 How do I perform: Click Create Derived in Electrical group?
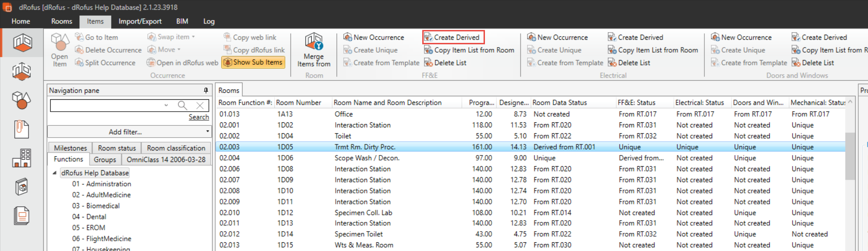point(636,37)
